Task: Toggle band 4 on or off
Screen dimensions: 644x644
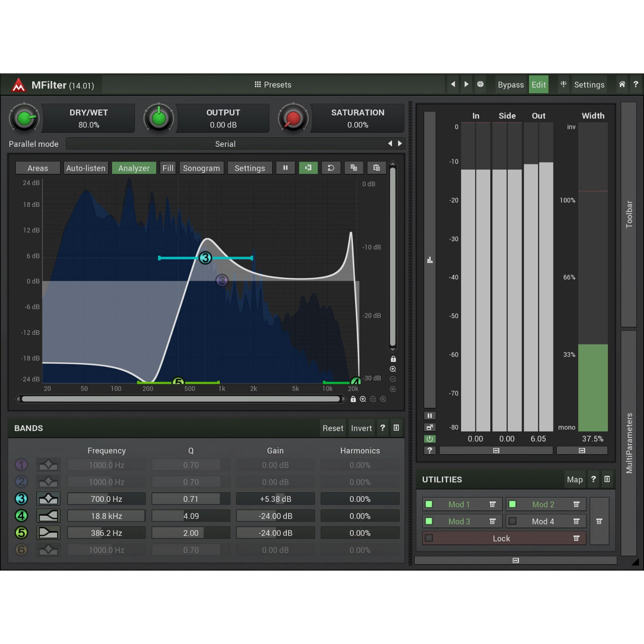Action: click(x=21, y=516)
